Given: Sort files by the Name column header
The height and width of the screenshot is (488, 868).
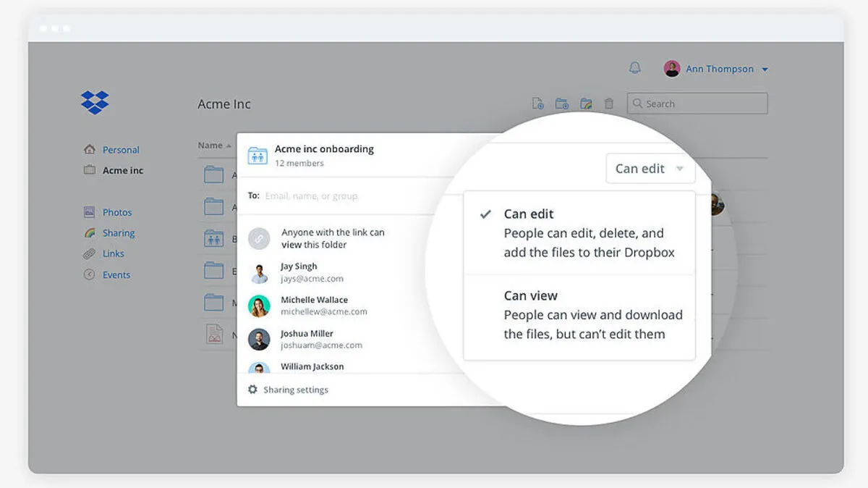Looking at the screenshot, I should pyautogui.click(x=210, y=145).
